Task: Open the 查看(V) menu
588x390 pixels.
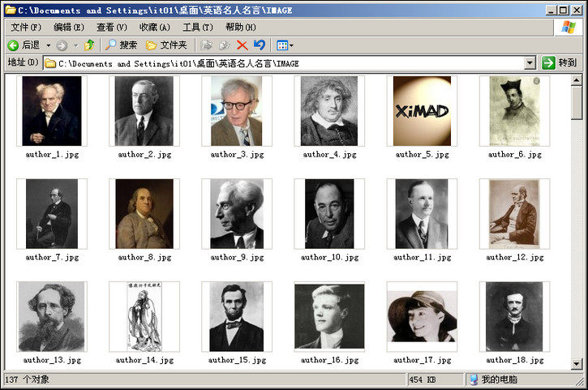Action: (112, 27)
